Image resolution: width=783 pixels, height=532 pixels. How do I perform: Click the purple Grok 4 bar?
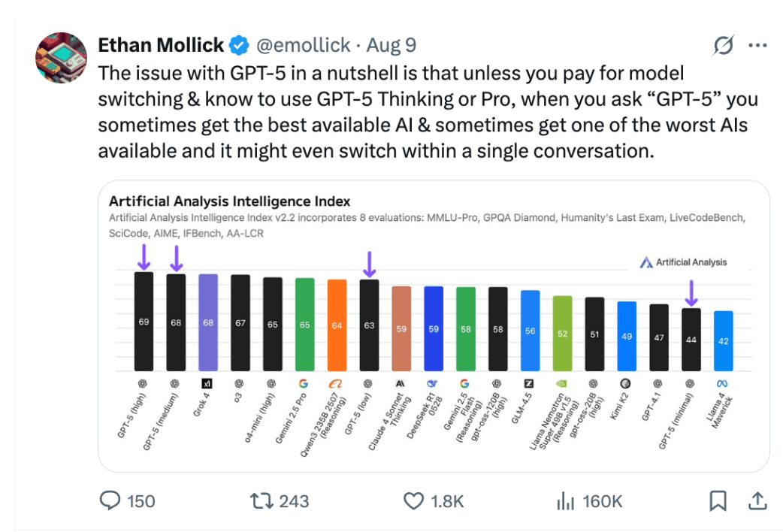pos(208,322)
